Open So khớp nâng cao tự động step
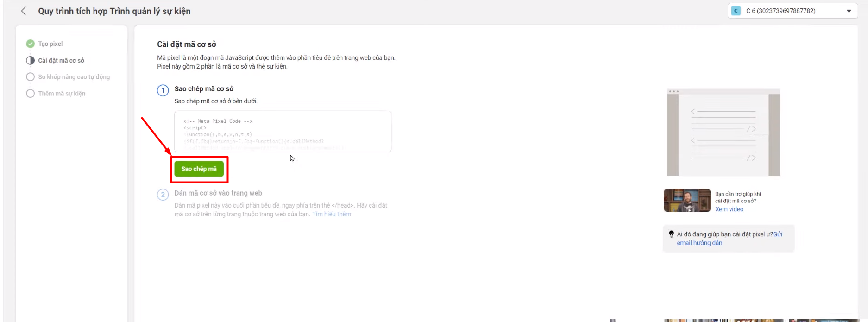 [74, 77]
